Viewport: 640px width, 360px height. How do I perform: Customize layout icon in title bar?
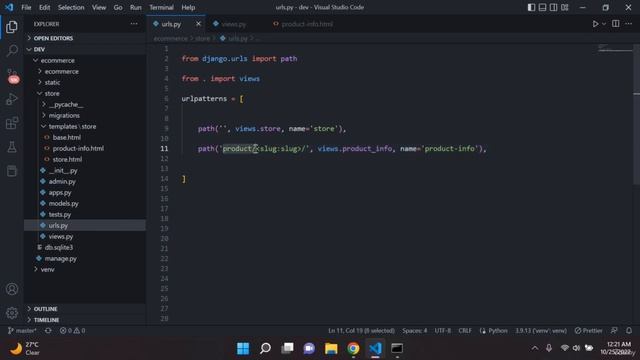(564, 7)
